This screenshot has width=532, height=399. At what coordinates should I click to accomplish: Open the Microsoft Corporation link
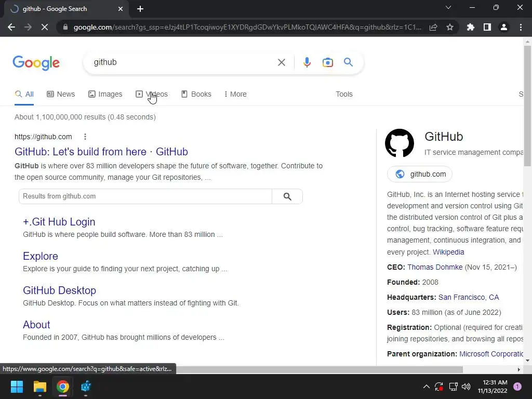491,354
